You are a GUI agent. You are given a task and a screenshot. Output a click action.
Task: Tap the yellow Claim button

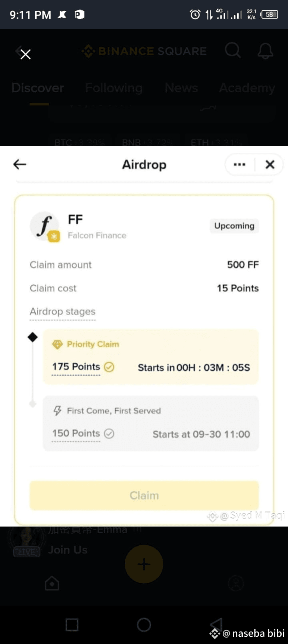pos(144,495)
